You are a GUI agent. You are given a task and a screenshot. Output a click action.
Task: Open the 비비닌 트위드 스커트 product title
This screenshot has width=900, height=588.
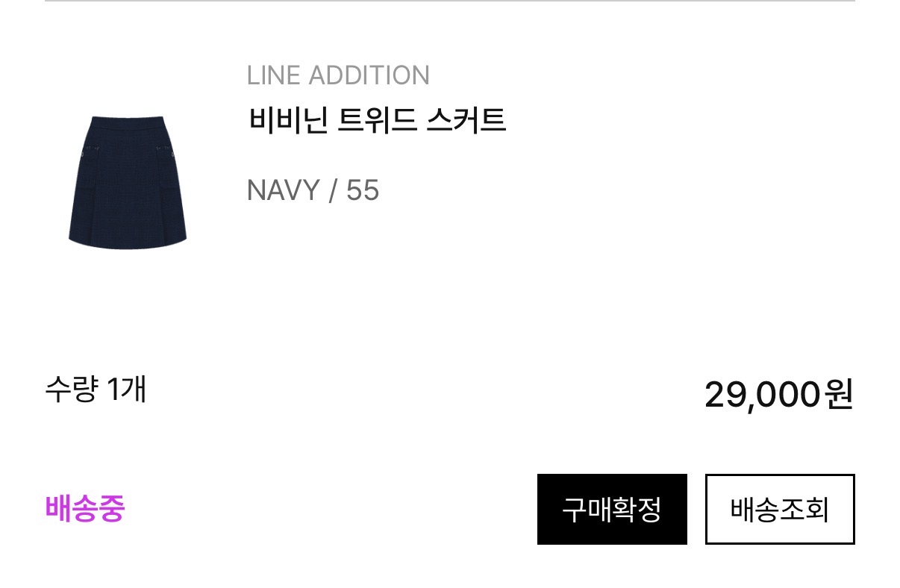click(x=377, y=120)
